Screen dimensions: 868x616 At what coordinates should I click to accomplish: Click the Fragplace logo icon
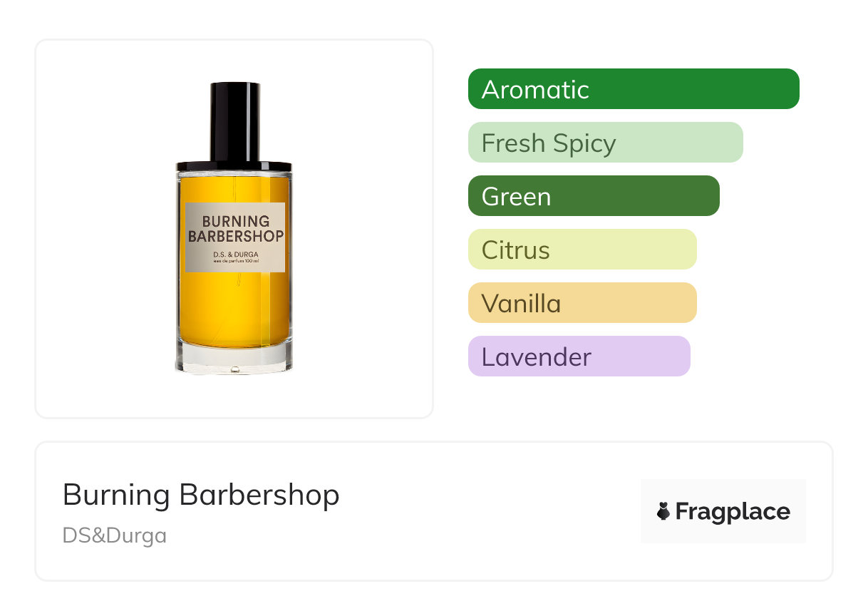[663, 511]
